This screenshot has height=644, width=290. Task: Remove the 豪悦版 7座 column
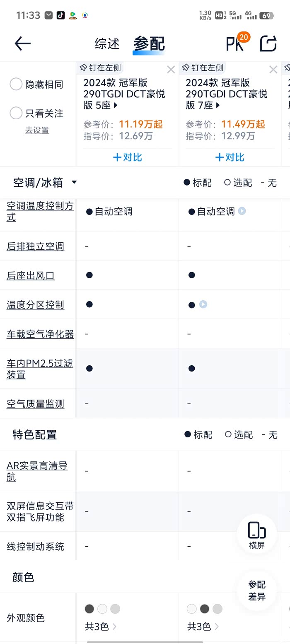(273, 70)
